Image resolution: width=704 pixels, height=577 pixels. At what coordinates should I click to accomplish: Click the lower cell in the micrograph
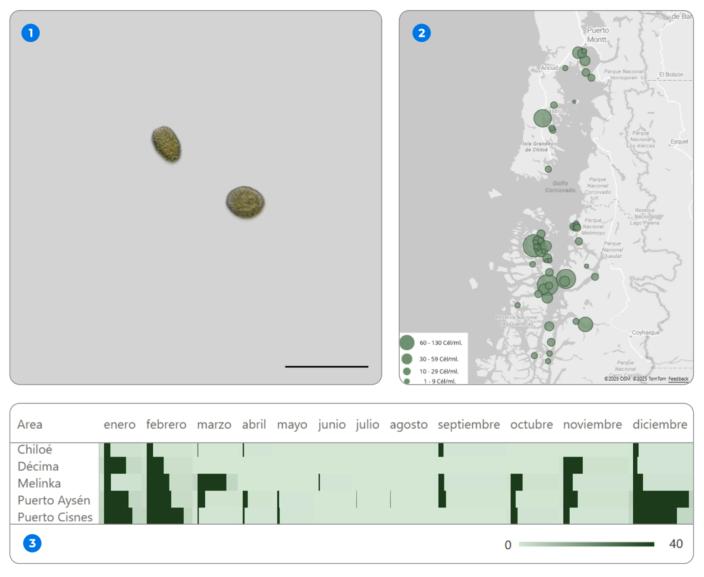point(244,202)
